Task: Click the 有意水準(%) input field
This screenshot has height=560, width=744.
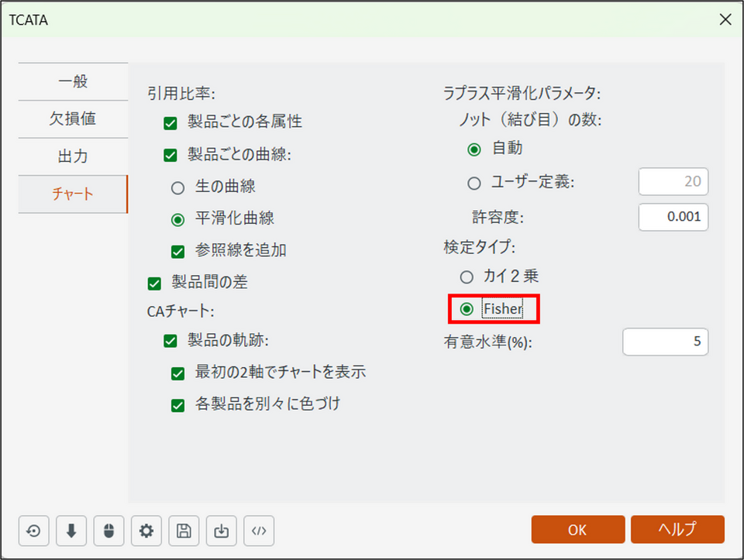Action: (x=665, y=342)
